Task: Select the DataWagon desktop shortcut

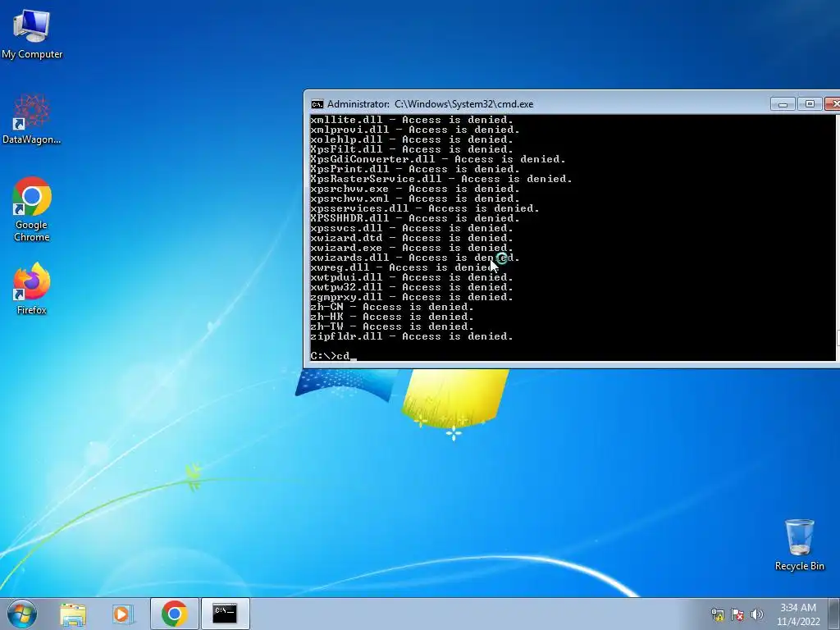Action: click(32, 119)
